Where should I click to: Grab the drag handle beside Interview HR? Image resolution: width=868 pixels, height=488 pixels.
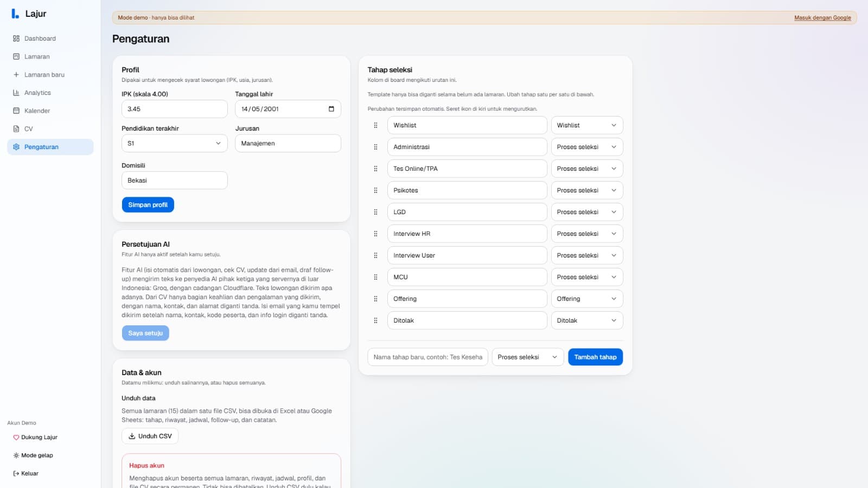pos(375,234)
